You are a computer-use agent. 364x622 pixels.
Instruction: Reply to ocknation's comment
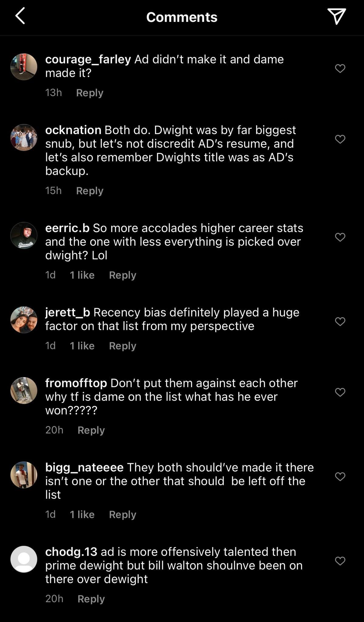pyautogui.click(x=89, y=191)
